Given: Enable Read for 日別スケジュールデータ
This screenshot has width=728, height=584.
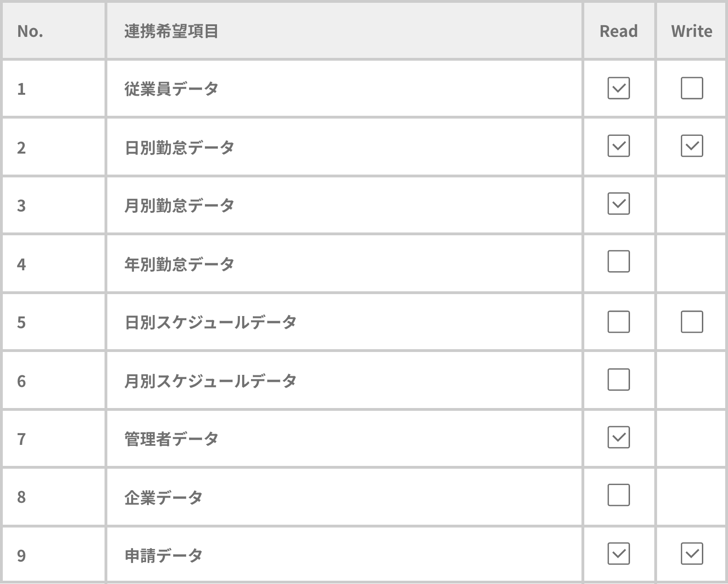Looking at the screenshot, I should pos(618,322).
